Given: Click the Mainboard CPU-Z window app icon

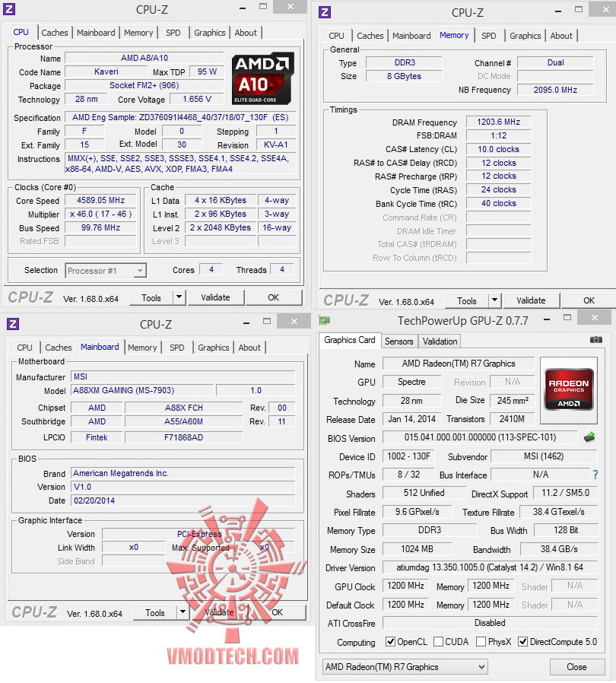Looking at the screenshot, I should tap(13, 324).
